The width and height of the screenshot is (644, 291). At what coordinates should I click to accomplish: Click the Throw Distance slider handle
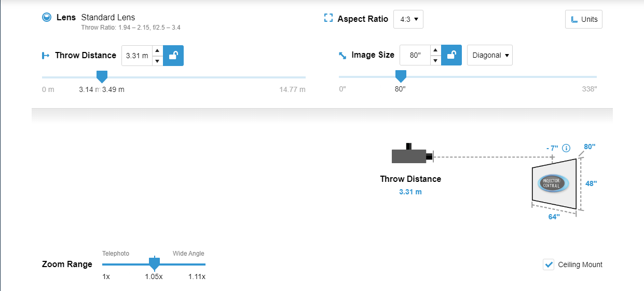pos(102,77)
